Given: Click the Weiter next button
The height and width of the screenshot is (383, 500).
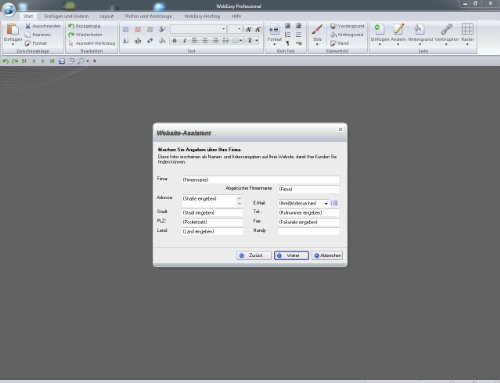Looking at the screenshot, I should (x=291, y=255).
